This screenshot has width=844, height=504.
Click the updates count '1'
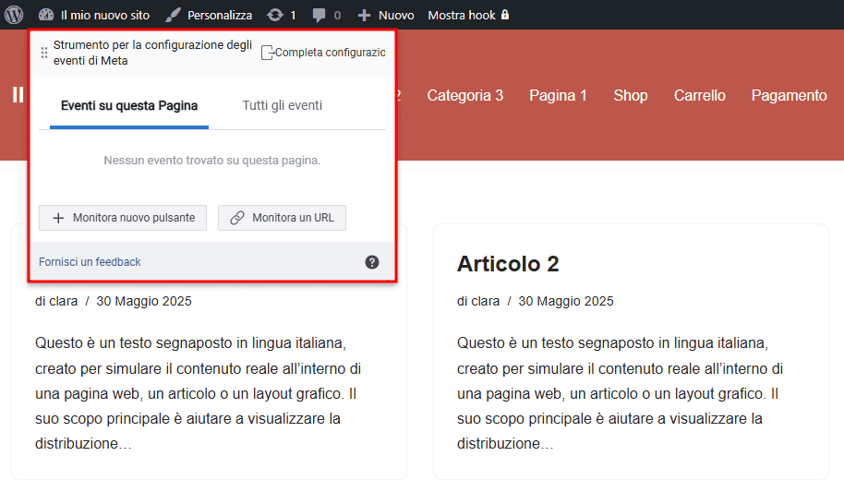tap(293, 15)
